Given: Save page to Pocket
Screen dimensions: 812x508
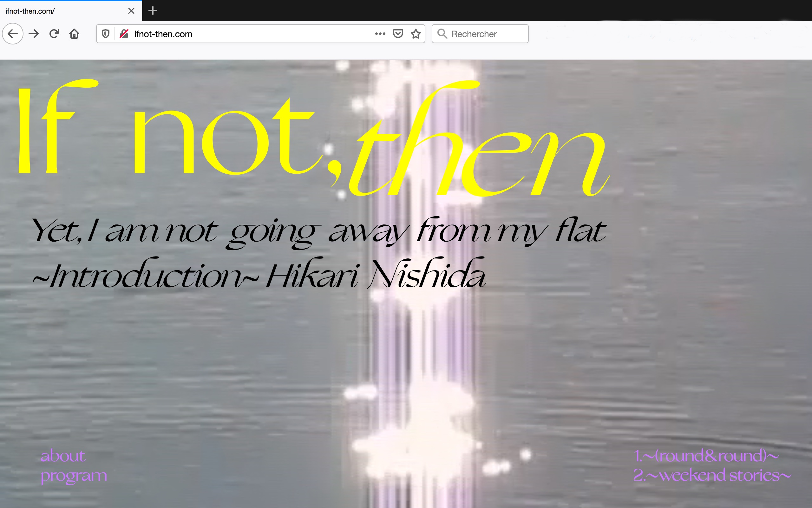Looking at the screenshot, I should pyautogui.click(x=398, y=34).
